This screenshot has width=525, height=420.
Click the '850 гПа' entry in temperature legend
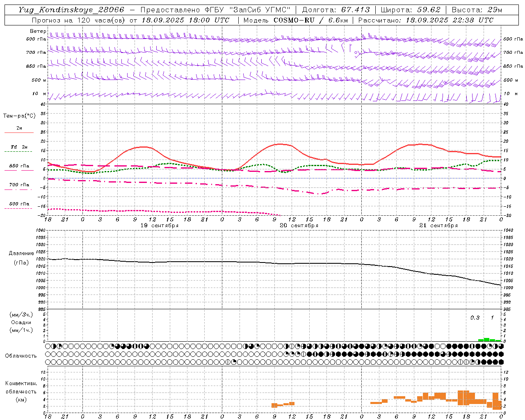[x=19, y=166]
